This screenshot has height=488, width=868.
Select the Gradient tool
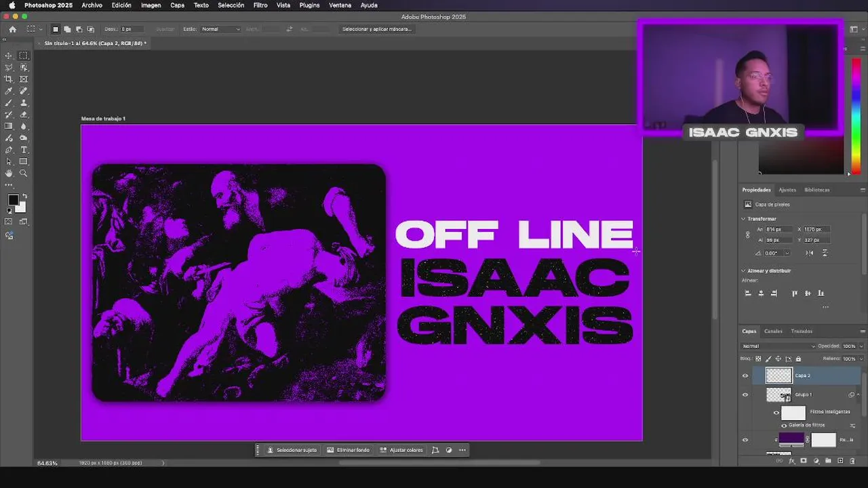click(x=9, y=126)
